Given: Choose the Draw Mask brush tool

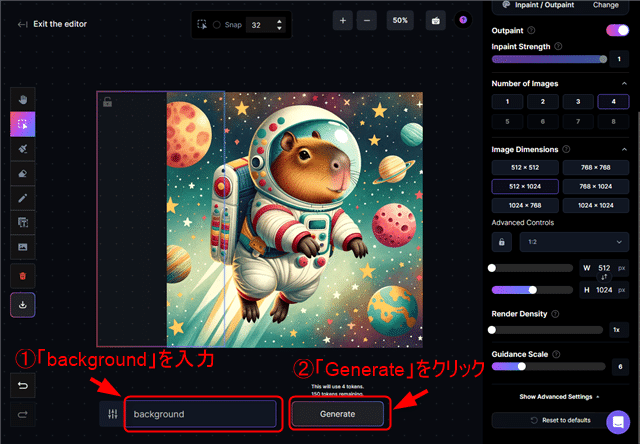Looking at the screenshot, I should pyautogui.click(x=23, y=149).
